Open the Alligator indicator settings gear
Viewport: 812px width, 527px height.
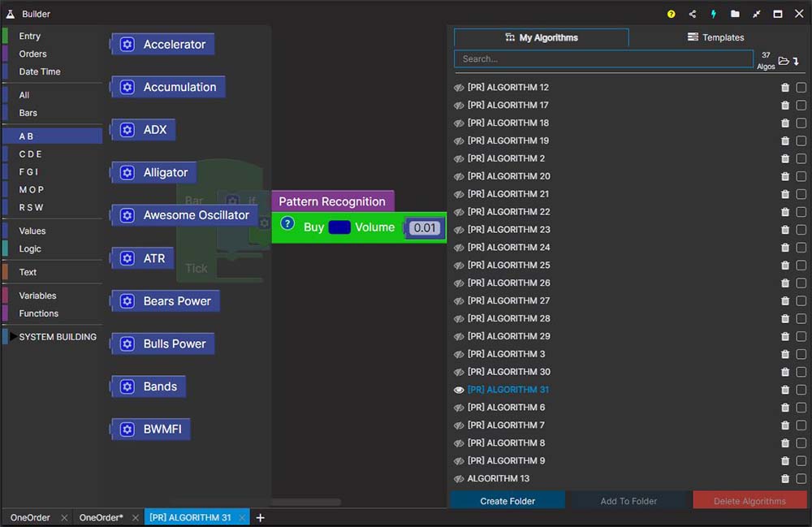(127, 172)
